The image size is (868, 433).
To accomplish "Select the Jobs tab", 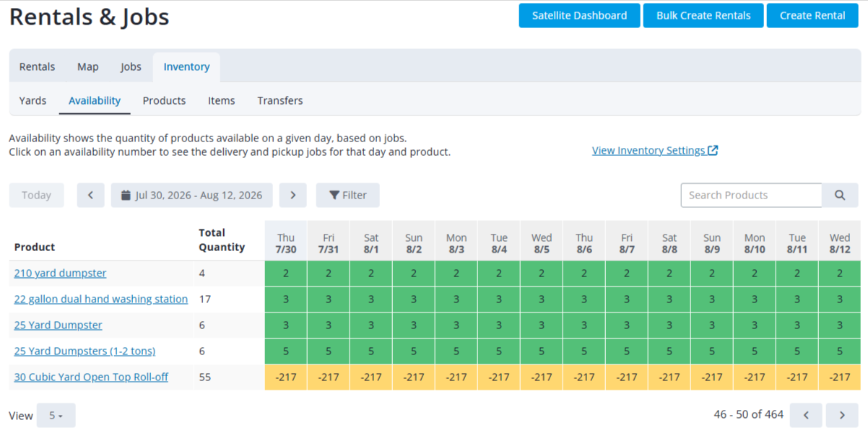I will pos(131,66).
